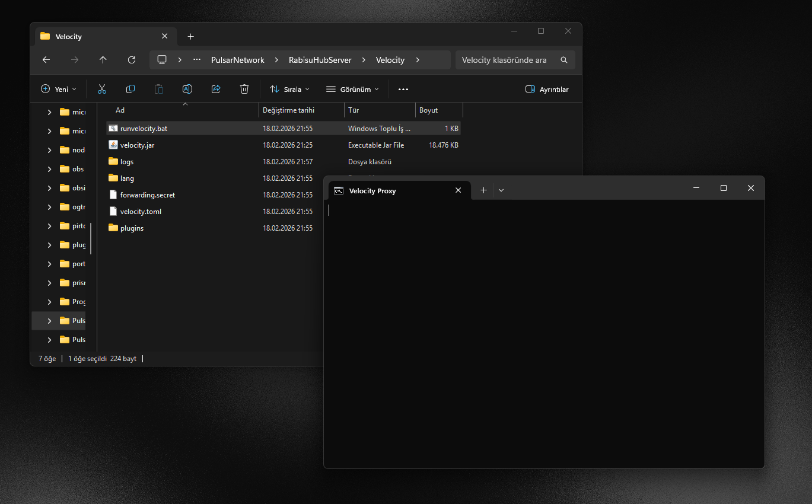This screenshot has width=812, height=504.
Task: Click the Cut scissors icon
Action: [x=101, y=89]
